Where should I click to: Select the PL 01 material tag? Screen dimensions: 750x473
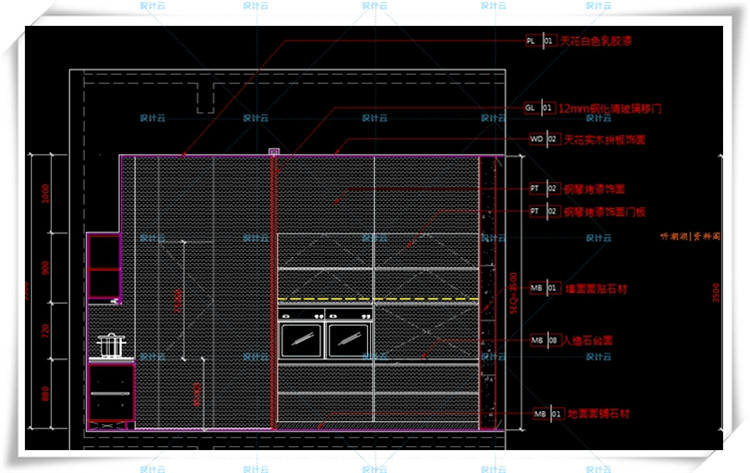540,41
